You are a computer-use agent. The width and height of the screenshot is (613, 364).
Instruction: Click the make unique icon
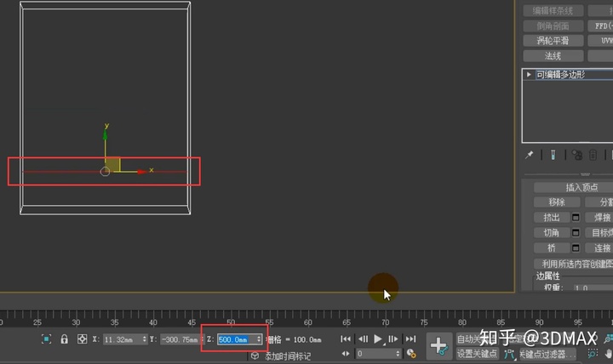(x=576, y=155)
